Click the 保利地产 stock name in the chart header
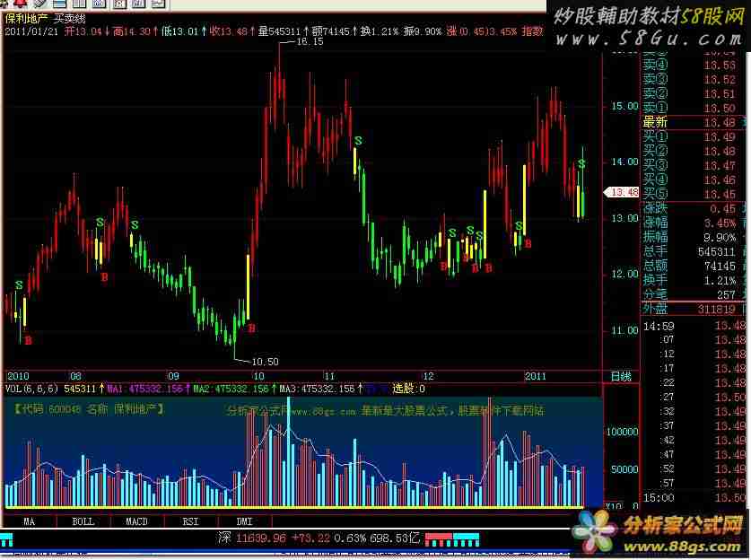This screenshot has width=751, height=560. coord(26,19)
